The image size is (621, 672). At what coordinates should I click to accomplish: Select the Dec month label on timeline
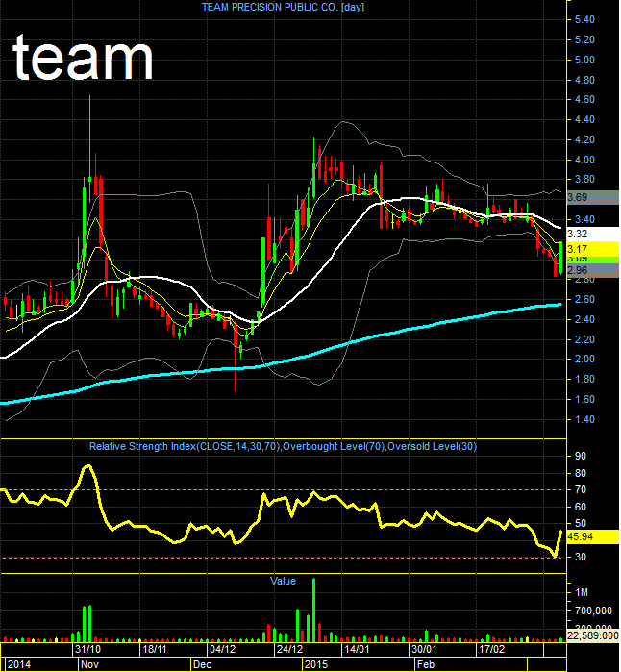point(202,664)
